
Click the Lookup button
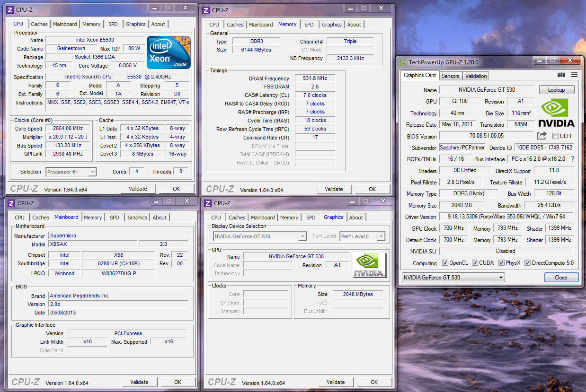[556, 90]
